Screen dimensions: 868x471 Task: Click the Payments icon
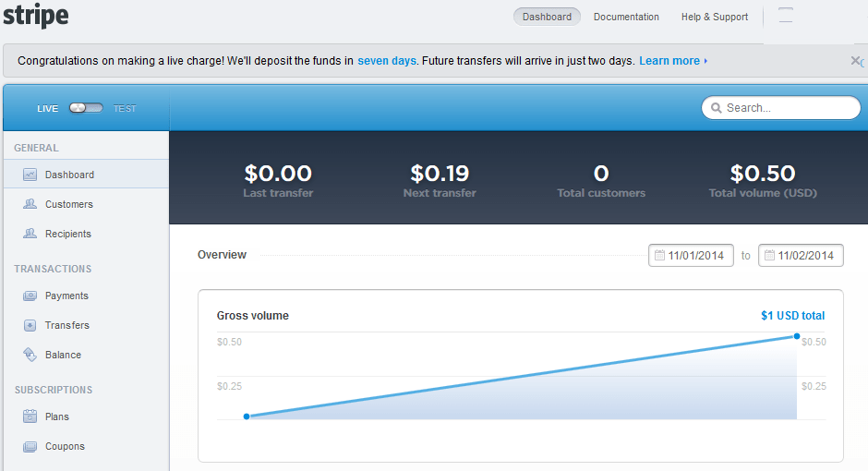30,296
